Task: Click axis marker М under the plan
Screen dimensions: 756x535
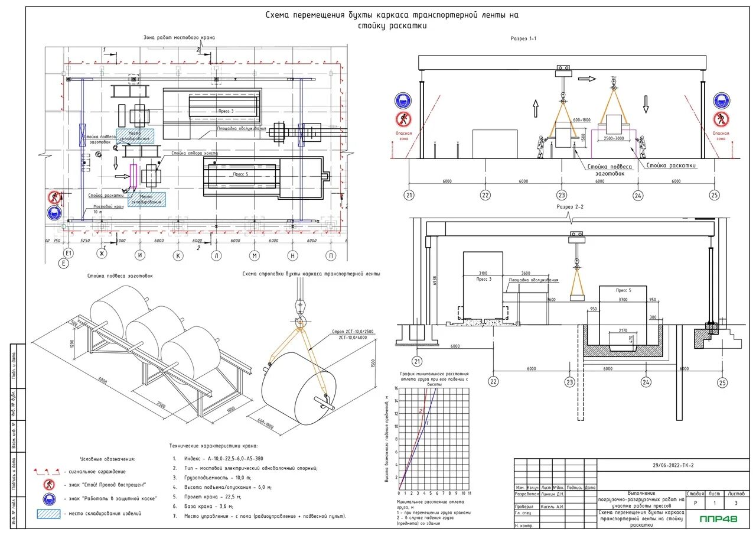Action: click(254, 255)
